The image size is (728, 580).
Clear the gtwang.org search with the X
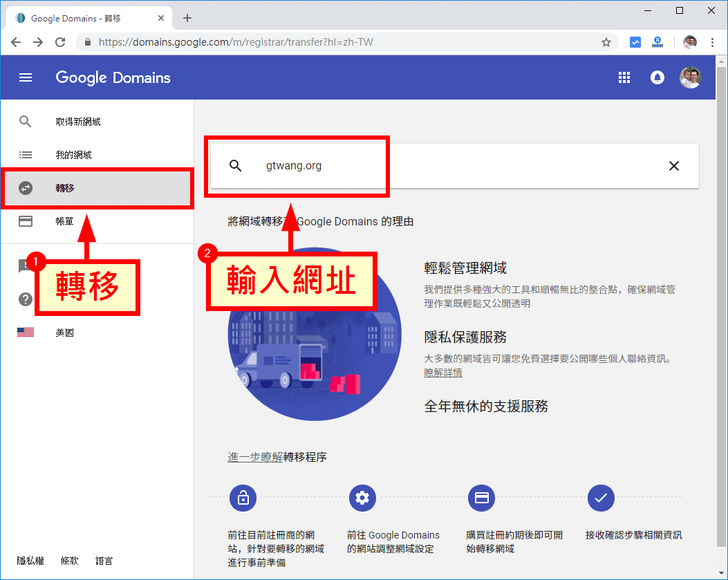674,166
